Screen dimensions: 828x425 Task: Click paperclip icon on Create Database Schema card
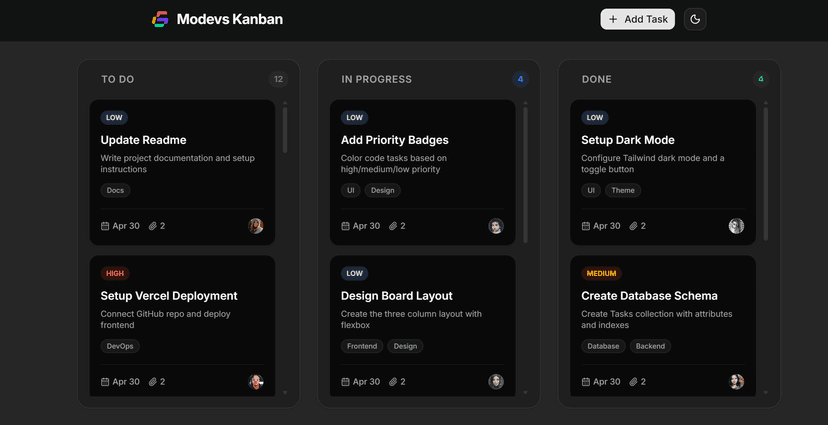pyautogui.click(x=633, y=382)
